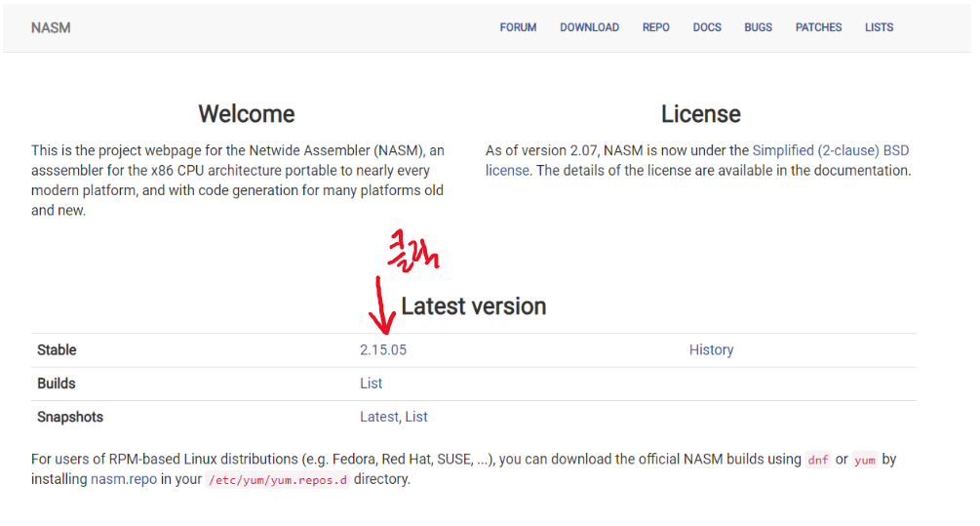Click the License heading
980x526 pixels.
pyautogui.click(x=700, y=114)
